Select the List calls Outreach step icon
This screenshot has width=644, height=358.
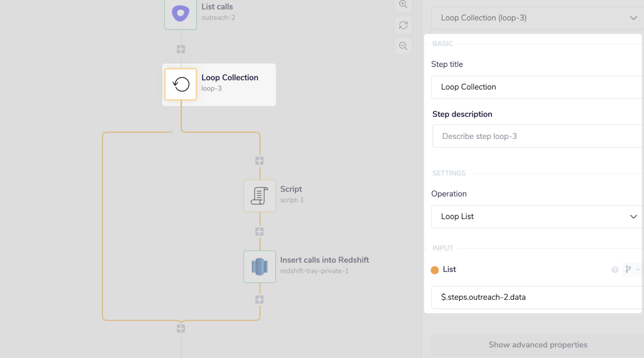coord(181,13)
